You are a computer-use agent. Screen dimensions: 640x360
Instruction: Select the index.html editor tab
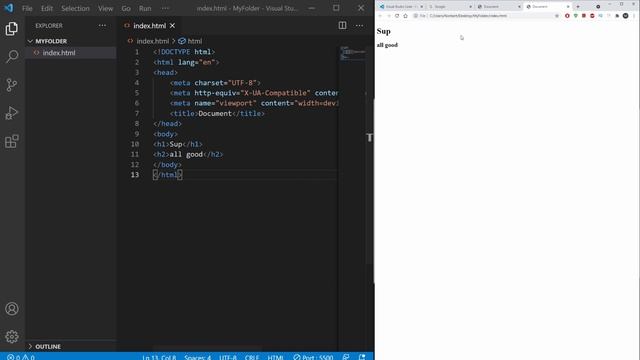tap(149, 25)
